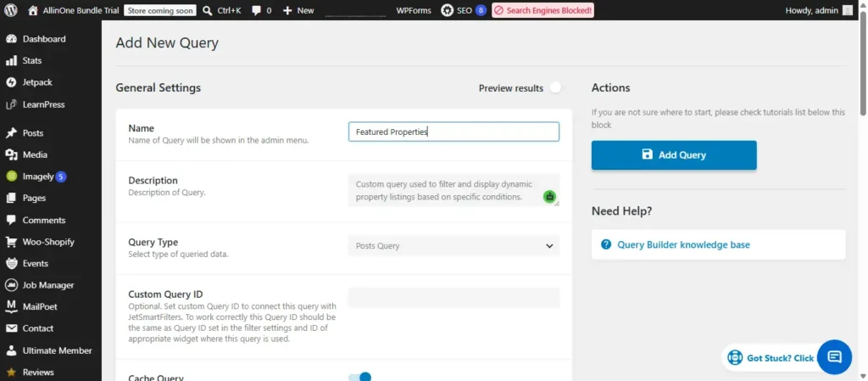868x381 pixels.
Task: Click the General Settings heading
Action: (x=159, y=87)
